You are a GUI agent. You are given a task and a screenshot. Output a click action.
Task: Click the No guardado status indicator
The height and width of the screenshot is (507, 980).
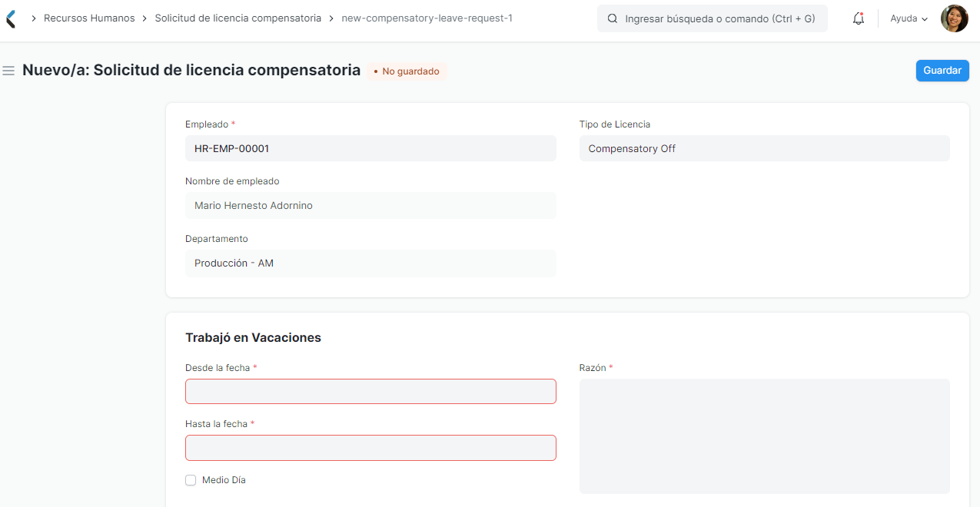[x=407, y=71]
